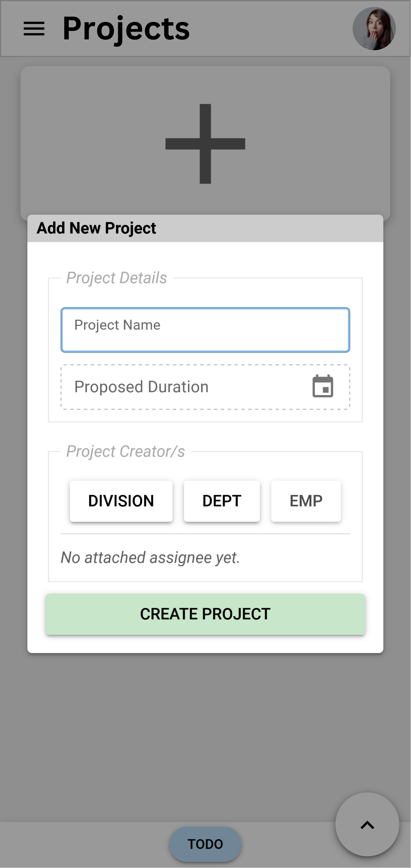Select the EMP creator button
Viewport: 411px width, 868px height.
(306, 501)
